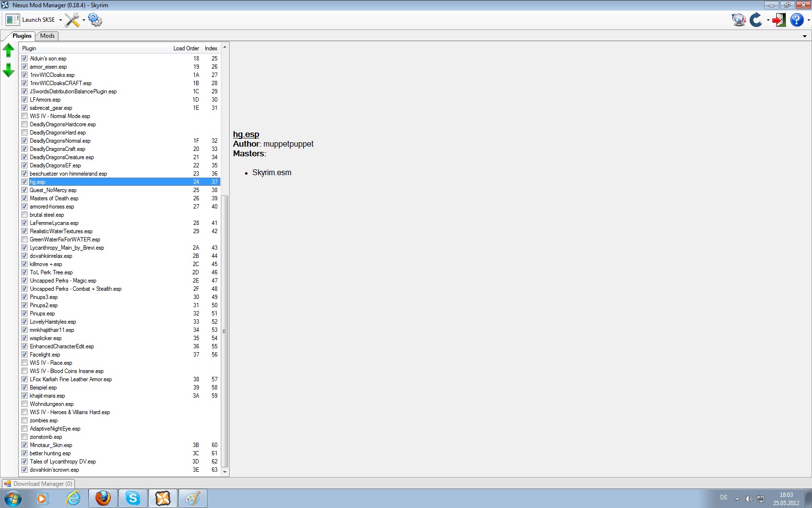Disable the dovahkiin'scrown.esp checkbox
The height and width of the screenshot is (508, 812).
[25, 470]
